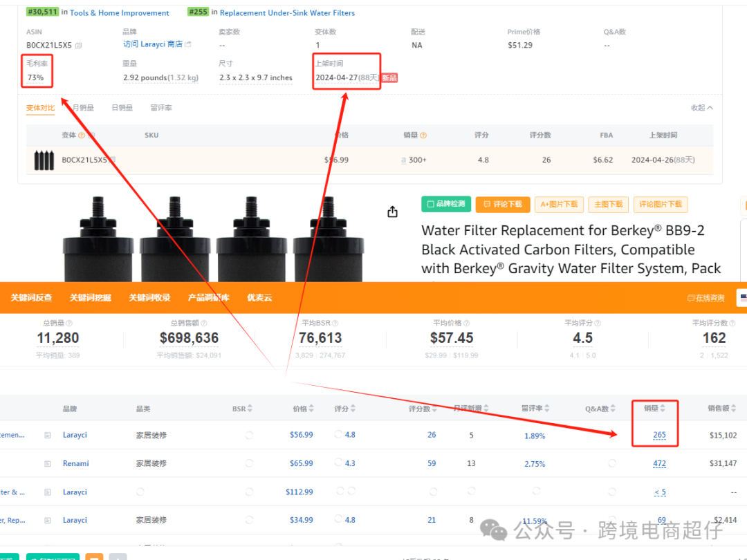Click help icon next to 平均价格
This screenshot has height=560, width=747.
(x=469, y=323)
